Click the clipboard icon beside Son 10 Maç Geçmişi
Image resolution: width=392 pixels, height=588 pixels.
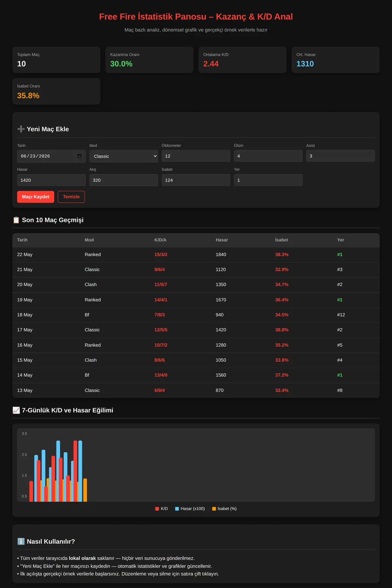pos(16,220)
